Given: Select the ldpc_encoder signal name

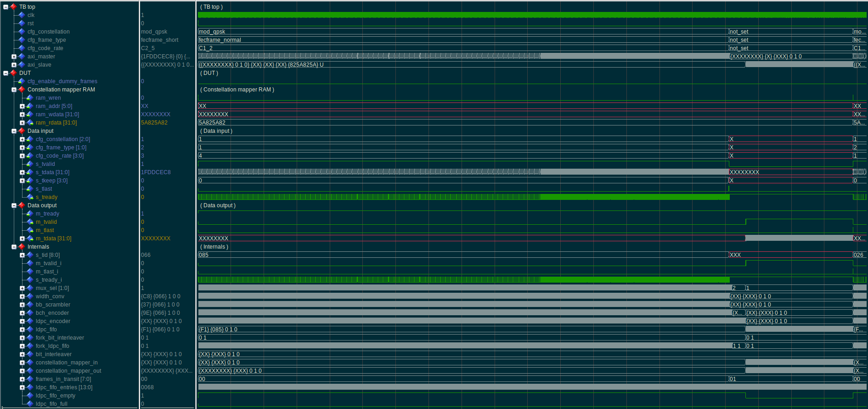Looking at the screenshot, I should coord(53,321).
